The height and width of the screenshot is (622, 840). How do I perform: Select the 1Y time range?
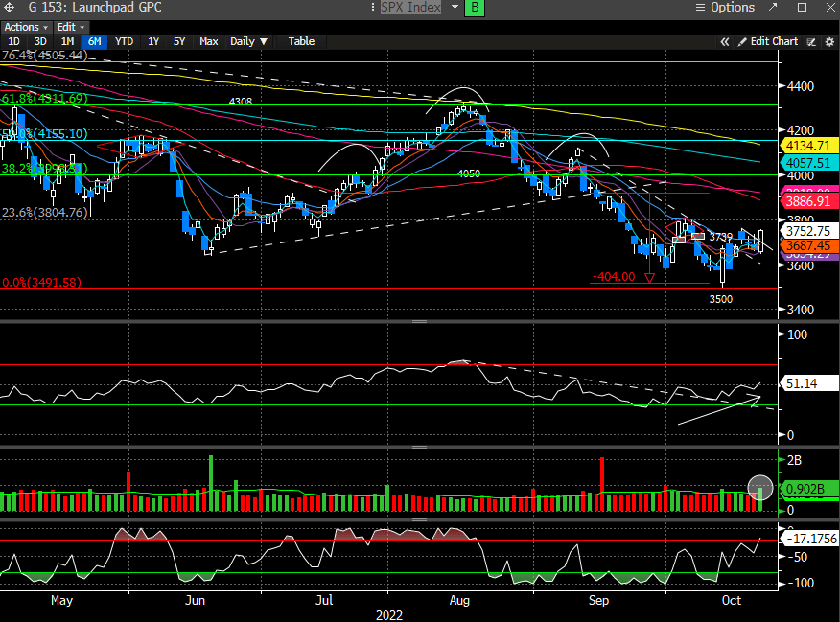pyautogui.click(x=153, y=41)
